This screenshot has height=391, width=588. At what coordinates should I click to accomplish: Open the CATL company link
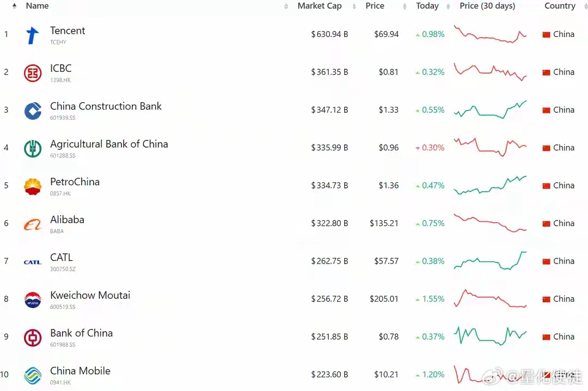(x=62, y=258)
